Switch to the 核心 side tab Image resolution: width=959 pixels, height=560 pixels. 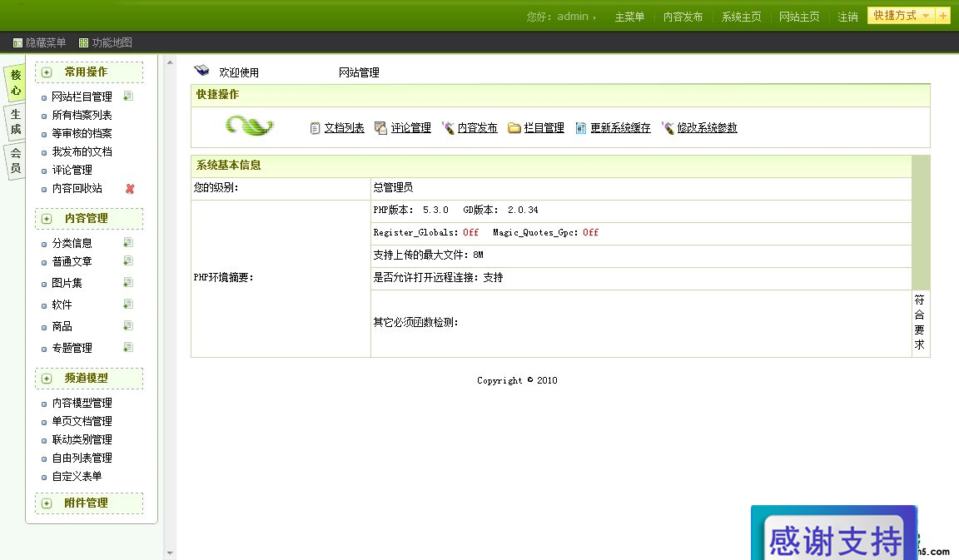pos(16,82)
